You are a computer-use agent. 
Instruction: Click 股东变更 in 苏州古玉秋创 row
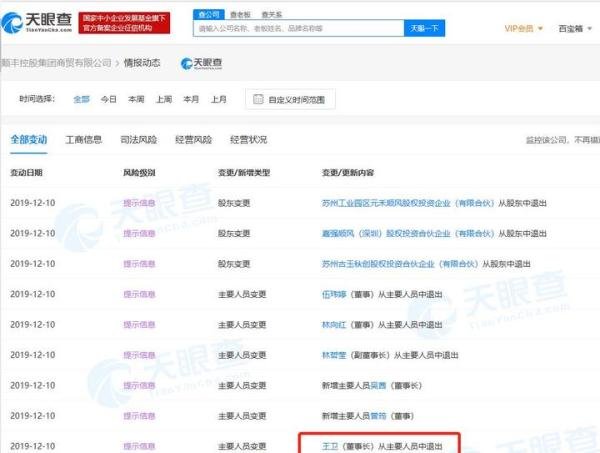[x=234, y=264]
